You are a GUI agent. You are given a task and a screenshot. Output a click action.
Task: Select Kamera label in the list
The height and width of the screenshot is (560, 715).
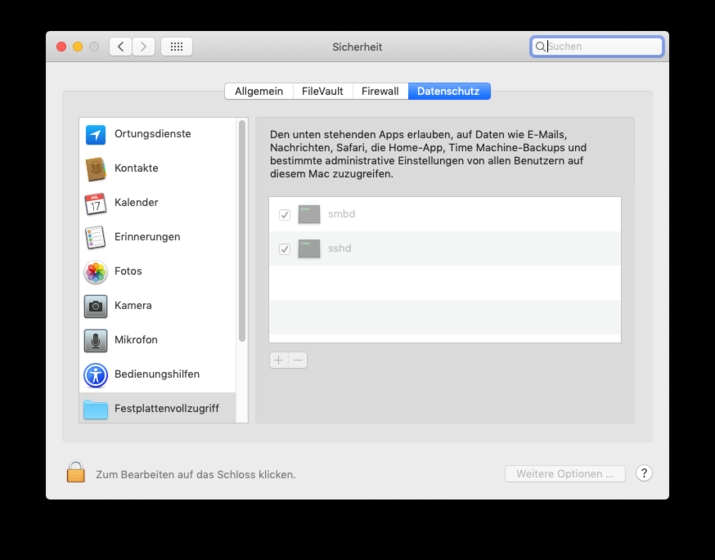[133, 305]
